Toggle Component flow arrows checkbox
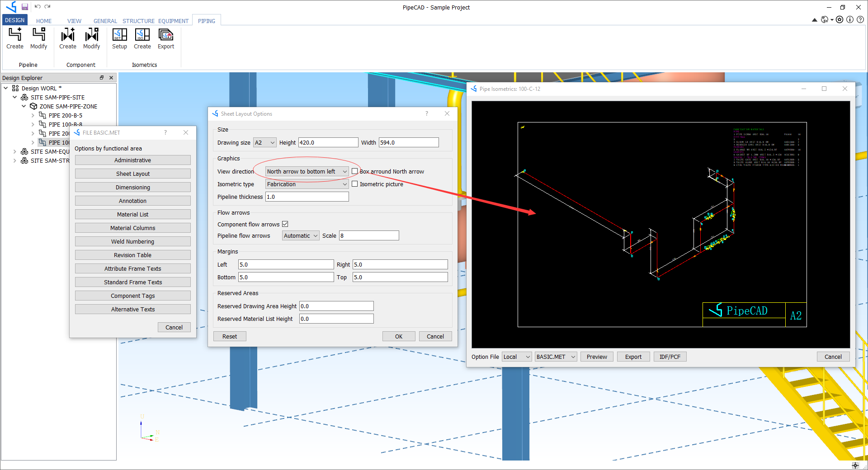Image resolution: width=868 pixels, height=470 pixels. tap(285, 224)
